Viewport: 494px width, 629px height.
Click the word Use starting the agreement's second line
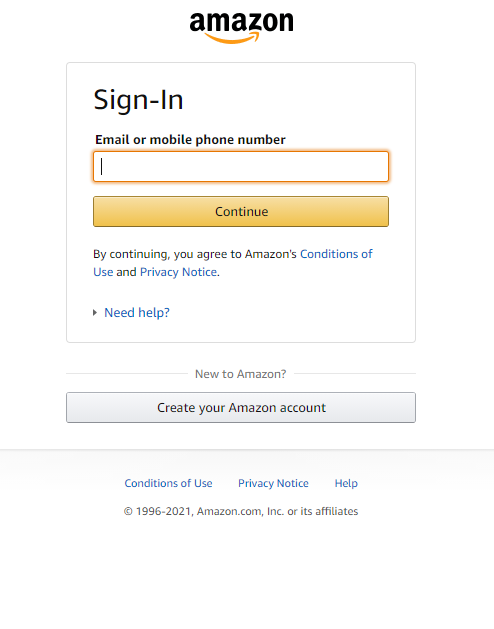tap(103, 272)
